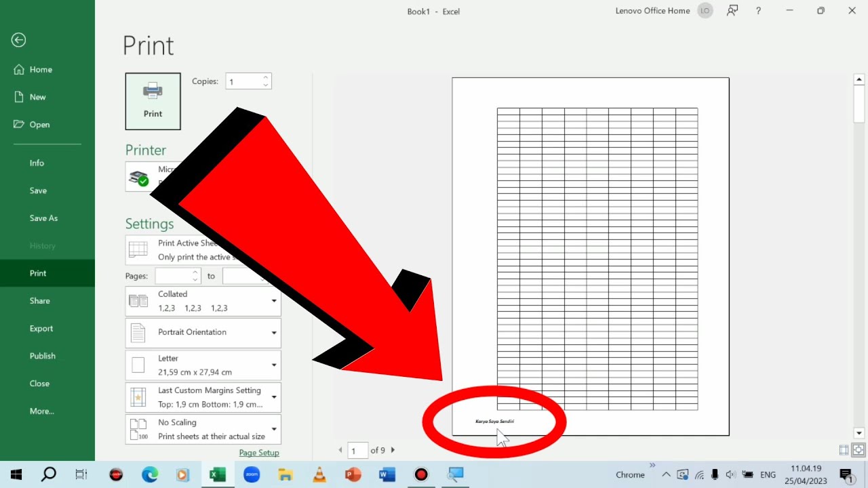Click in the Copies number field
The height and width of the screenshot is (488, 868).
tap(243, 81)
